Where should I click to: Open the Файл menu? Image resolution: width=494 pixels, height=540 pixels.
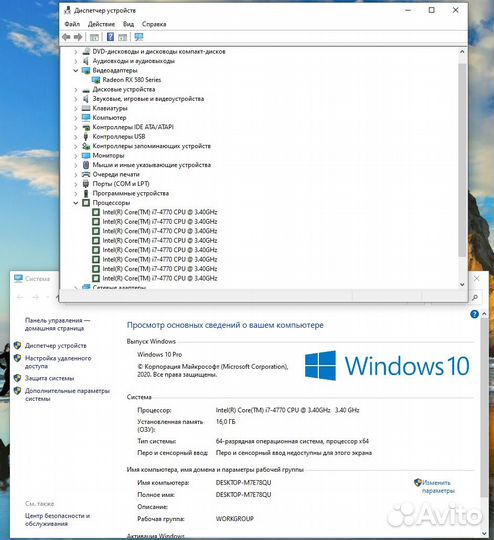(x=72, y=24)
